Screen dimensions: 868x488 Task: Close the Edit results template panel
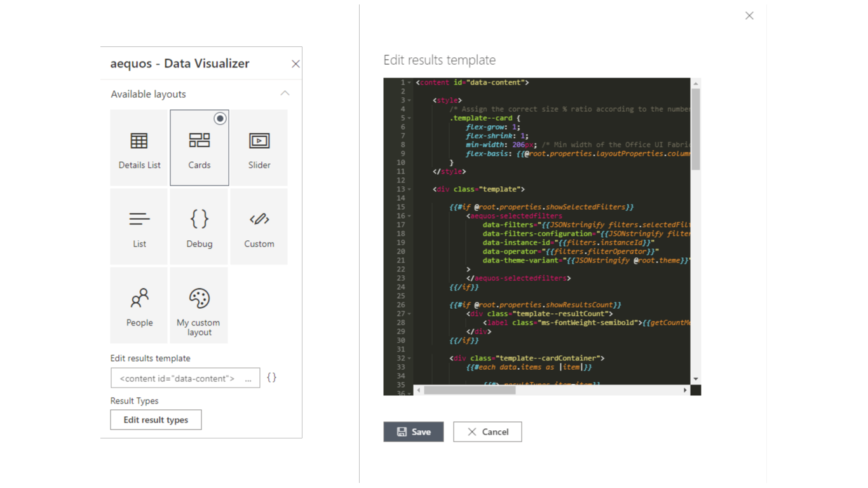click(x=749, y=16)
